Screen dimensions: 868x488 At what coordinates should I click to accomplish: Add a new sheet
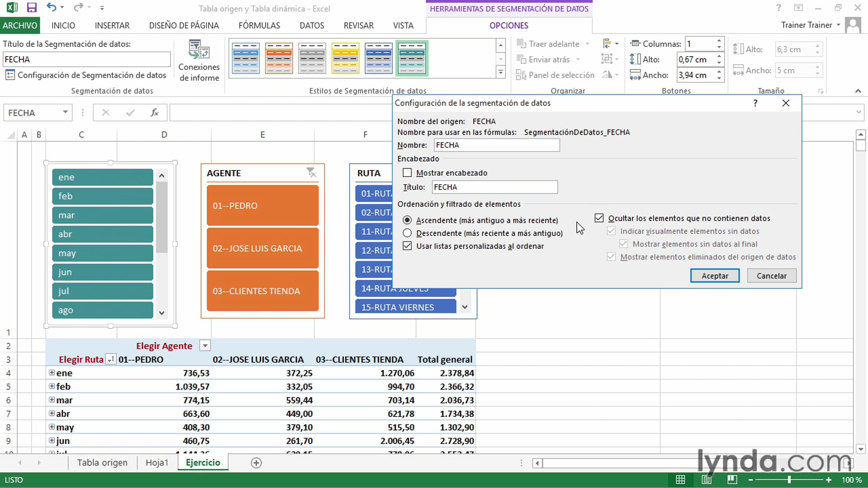(x=256, y=463)
